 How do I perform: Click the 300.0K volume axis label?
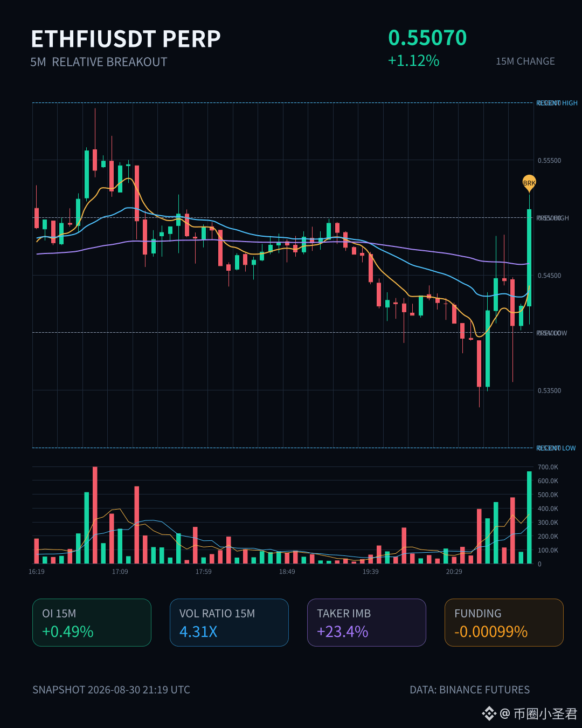click(548, 523)
